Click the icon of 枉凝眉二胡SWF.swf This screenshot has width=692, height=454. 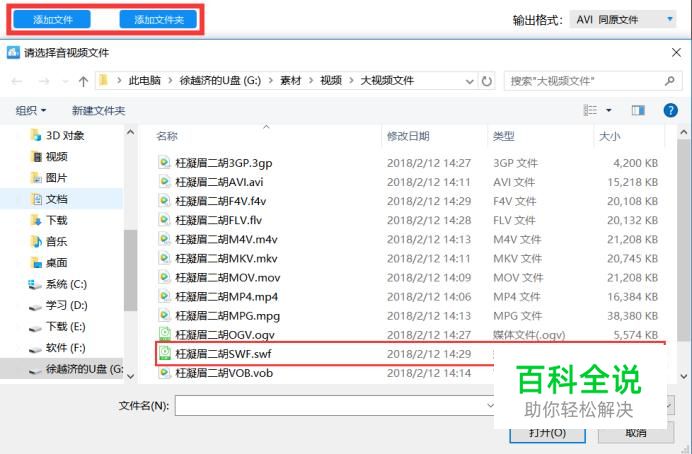click(165, 353)
